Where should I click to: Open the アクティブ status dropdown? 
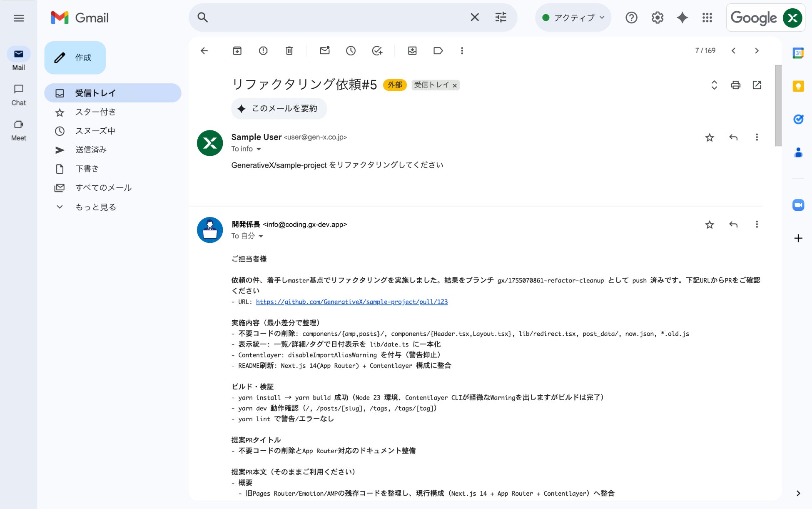(573, 17)
